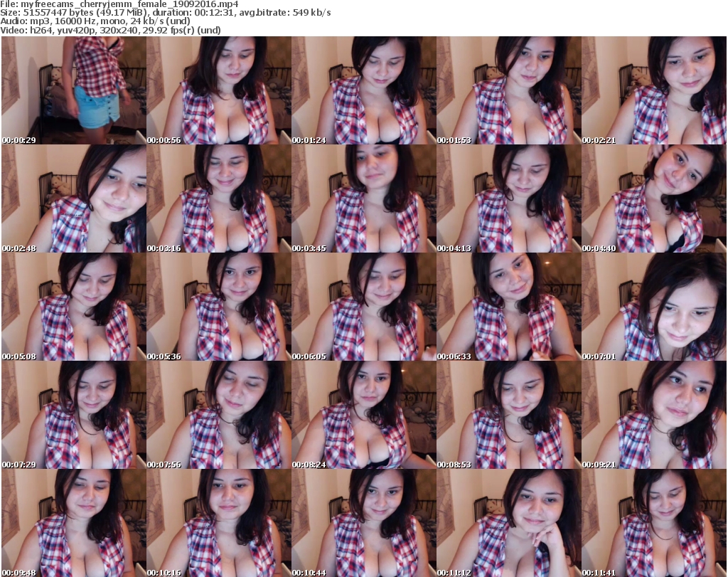Select the Size and duration info line
Viewport: 728px width, 577px height.
166,13
